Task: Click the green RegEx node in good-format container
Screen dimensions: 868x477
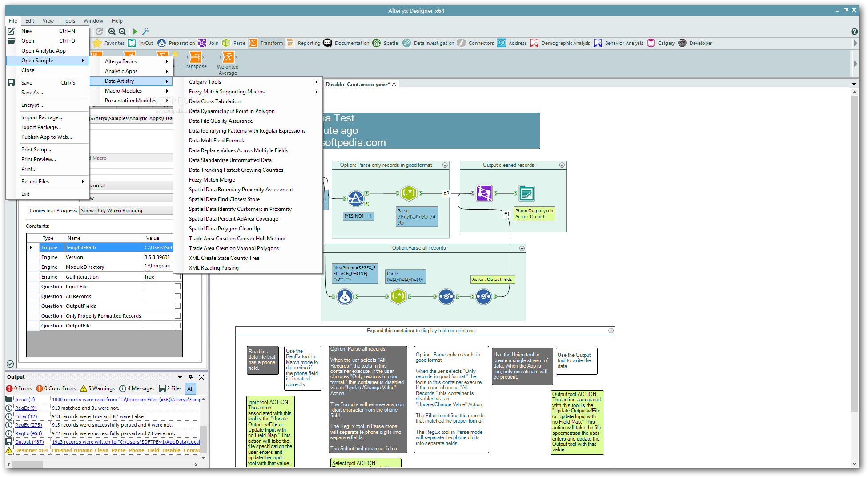Action: pyautogui.click(x=409, y=193)
